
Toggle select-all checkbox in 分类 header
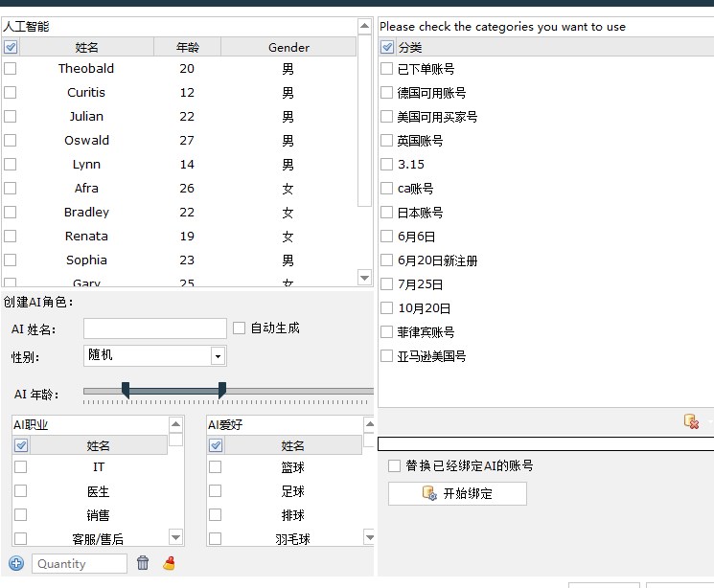pyautogui.click(x=387, y=47)
